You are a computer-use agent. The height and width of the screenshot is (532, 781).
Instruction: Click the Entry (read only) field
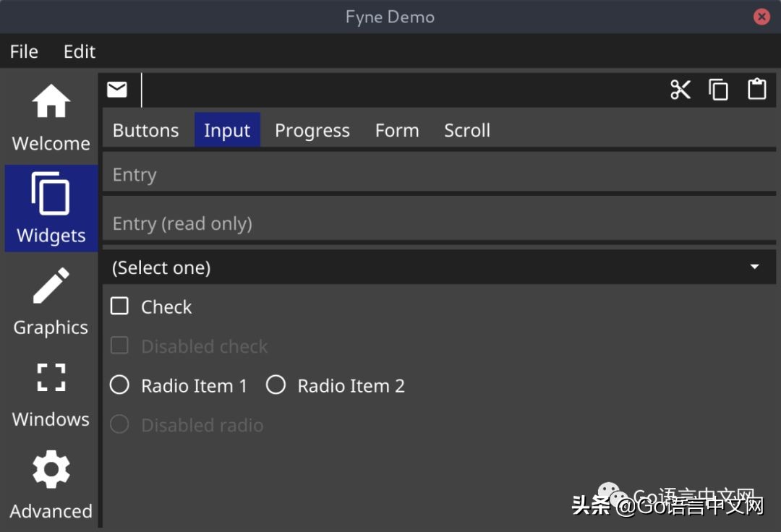pyautogui.click(x=440, y=223)
